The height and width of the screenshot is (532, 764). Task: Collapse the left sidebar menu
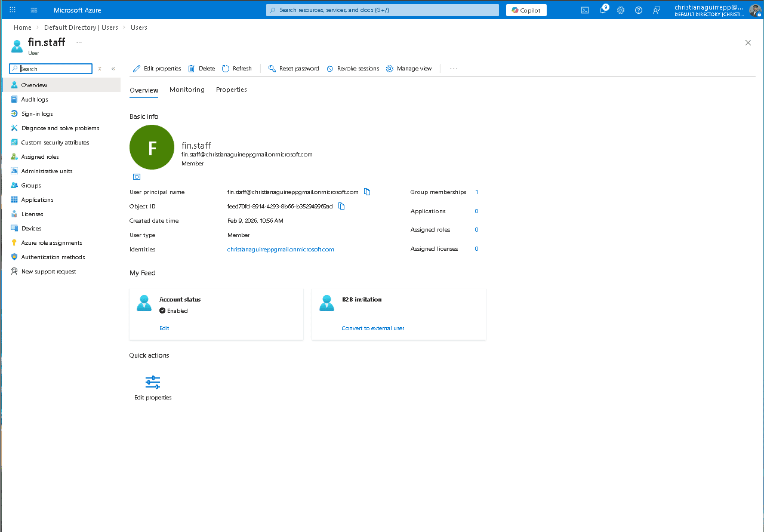(113, 69)
